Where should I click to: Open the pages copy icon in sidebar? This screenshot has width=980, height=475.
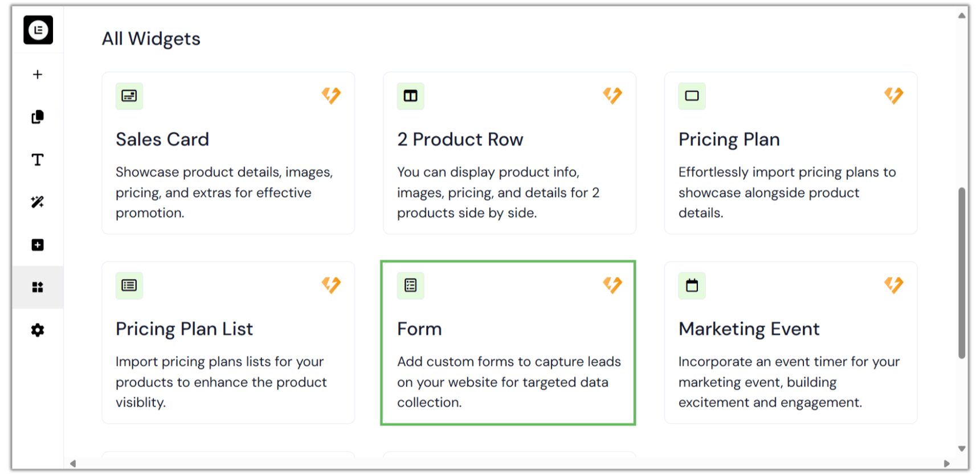(x=38, y=117)
